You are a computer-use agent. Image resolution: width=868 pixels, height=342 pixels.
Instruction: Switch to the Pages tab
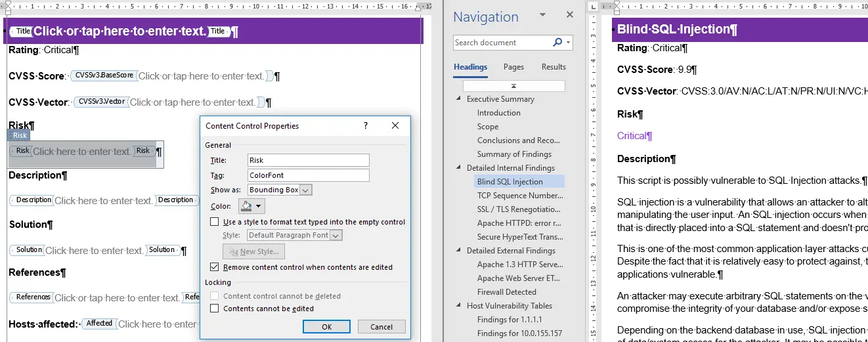click(x=513, y=67)
